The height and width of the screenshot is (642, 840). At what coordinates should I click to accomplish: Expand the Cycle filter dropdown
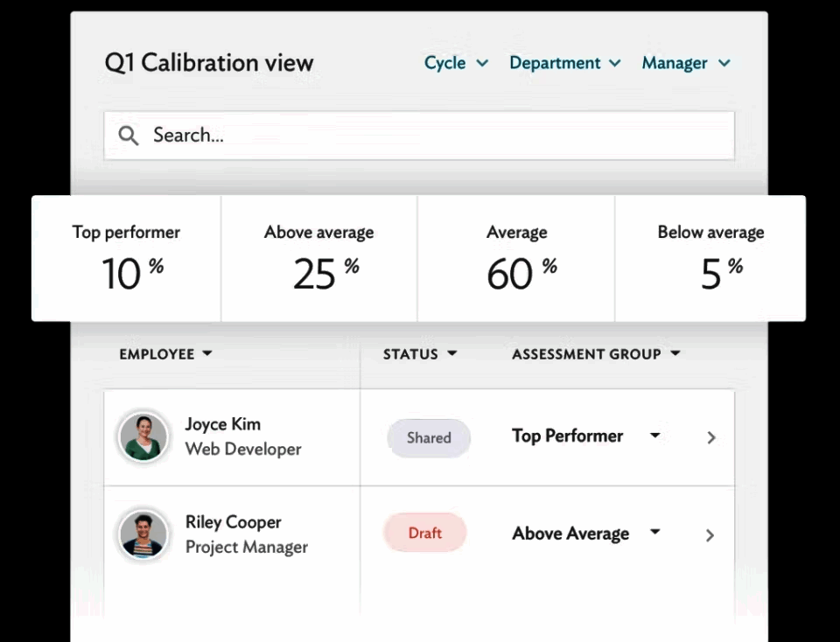[456, 63]
